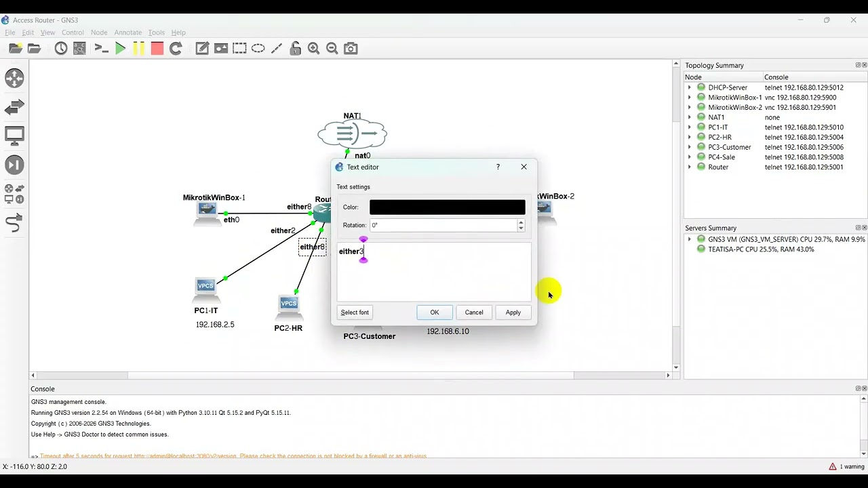Open the View menu
The image size is (868, 488).
(47, 33)
